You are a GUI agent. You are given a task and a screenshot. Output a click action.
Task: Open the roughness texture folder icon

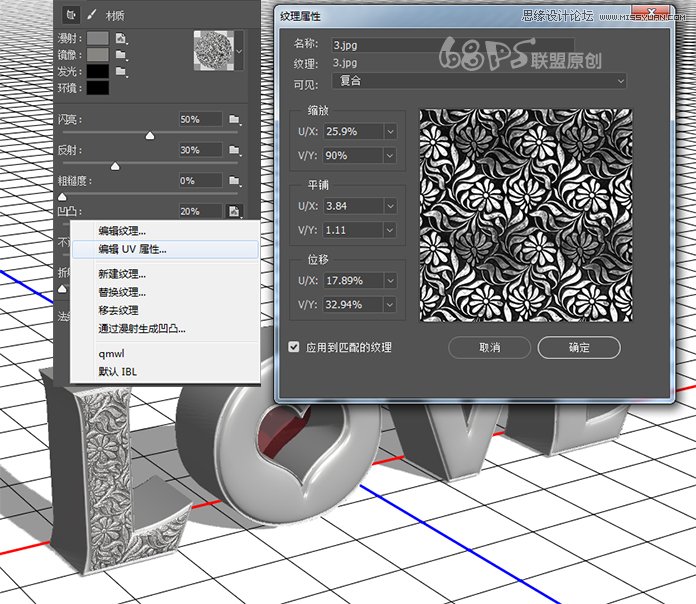[x=234, y=181]
